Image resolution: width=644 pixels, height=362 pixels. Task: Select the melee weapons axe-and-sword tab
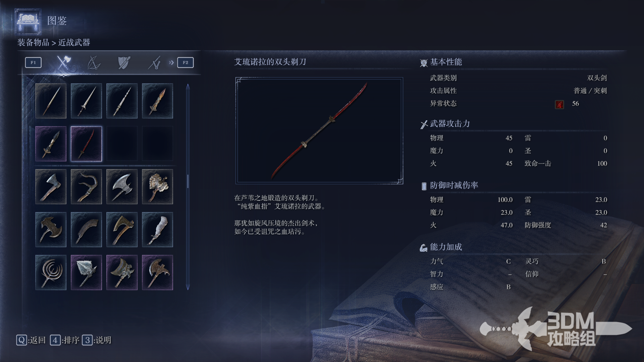[63, 62]
